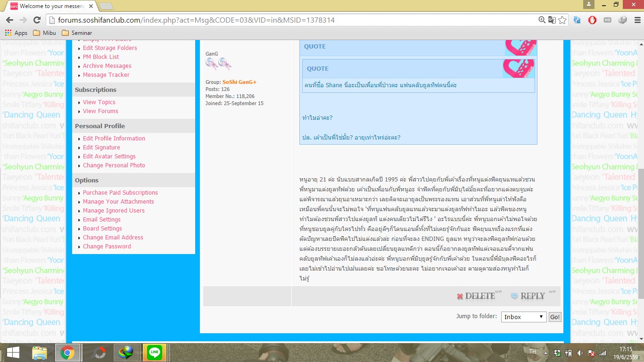Viewport: 644px width, 362px height.
Task: Click the sender name GanG
Action: tap(212, 54)
